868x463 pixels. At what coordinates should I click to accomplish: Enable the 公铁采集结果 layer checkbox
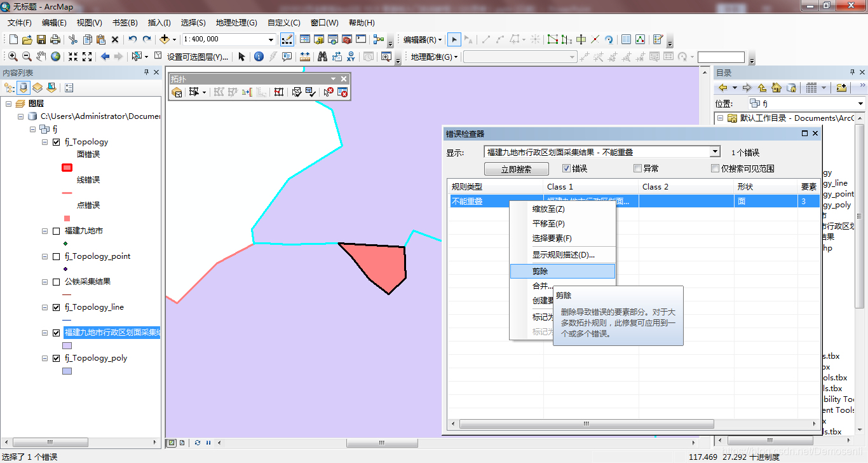pyautogui.click(x=56, y=282)
